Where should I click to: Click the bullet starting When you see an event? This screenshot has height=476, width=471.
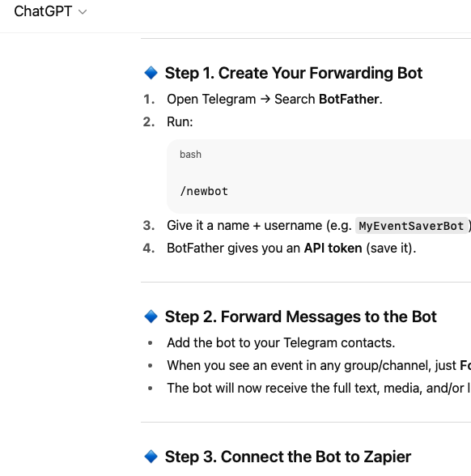click(319, 365)
